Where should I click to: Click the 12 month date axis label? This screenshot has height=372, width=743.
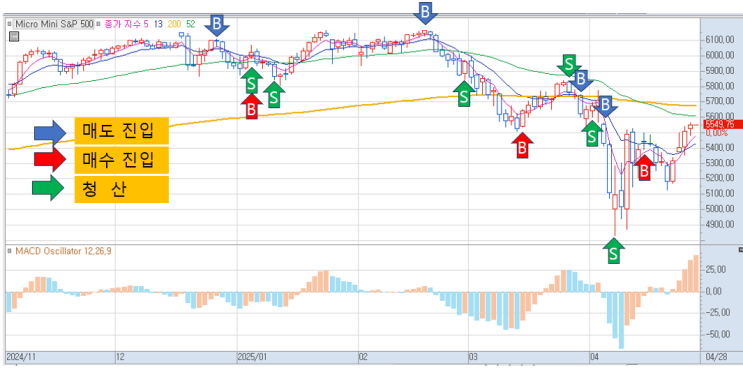[x=120, y=357]
